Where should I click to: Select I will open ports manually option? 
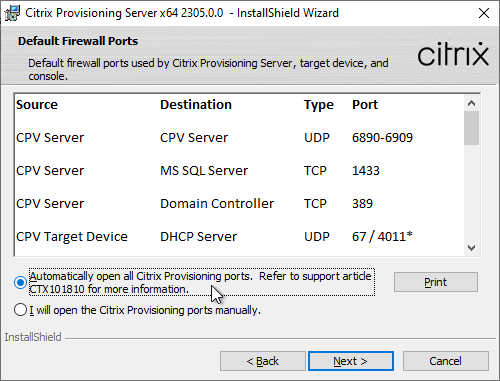[x=20, y=310]
